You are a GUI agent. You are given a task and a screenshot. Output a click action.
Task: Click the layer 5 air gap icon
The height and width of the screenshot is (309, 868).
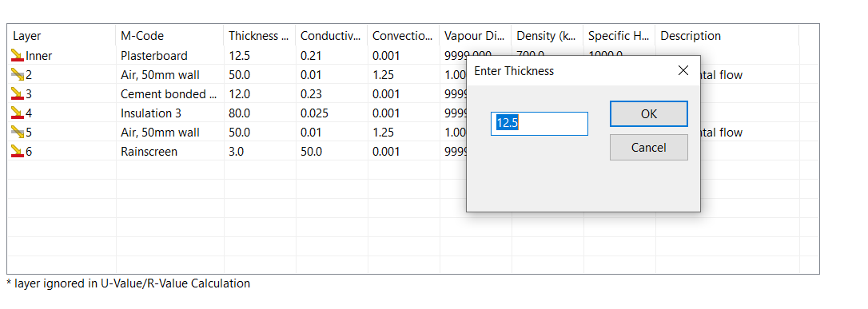pyautogui.click(x=18, y=132)
